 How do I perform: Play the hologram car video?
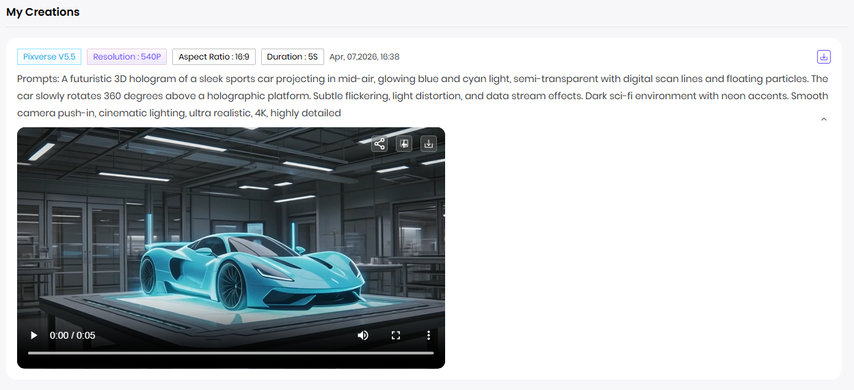[x=34, y=335]
